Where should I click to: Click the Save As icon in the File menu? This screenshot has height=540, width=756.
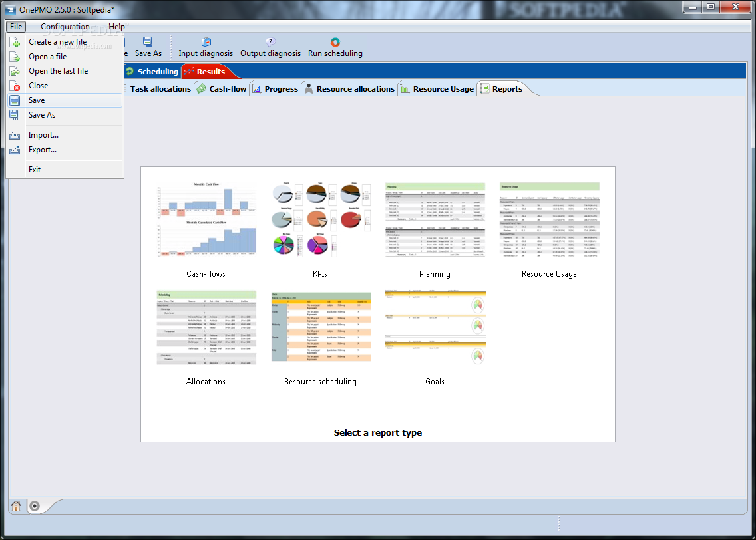[15, 115]
